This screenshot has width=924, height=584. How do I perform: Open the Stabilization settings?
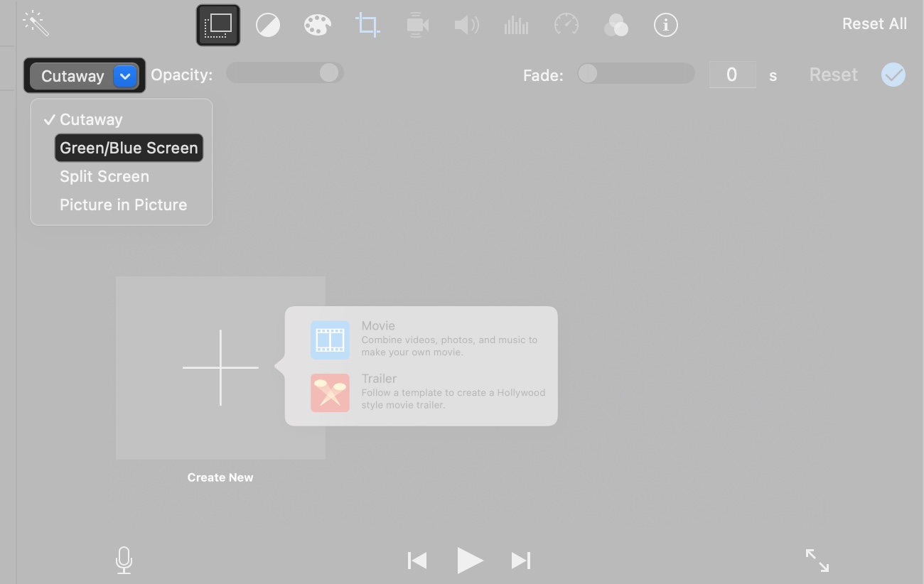pyautogui.click(x=417, y=24)
